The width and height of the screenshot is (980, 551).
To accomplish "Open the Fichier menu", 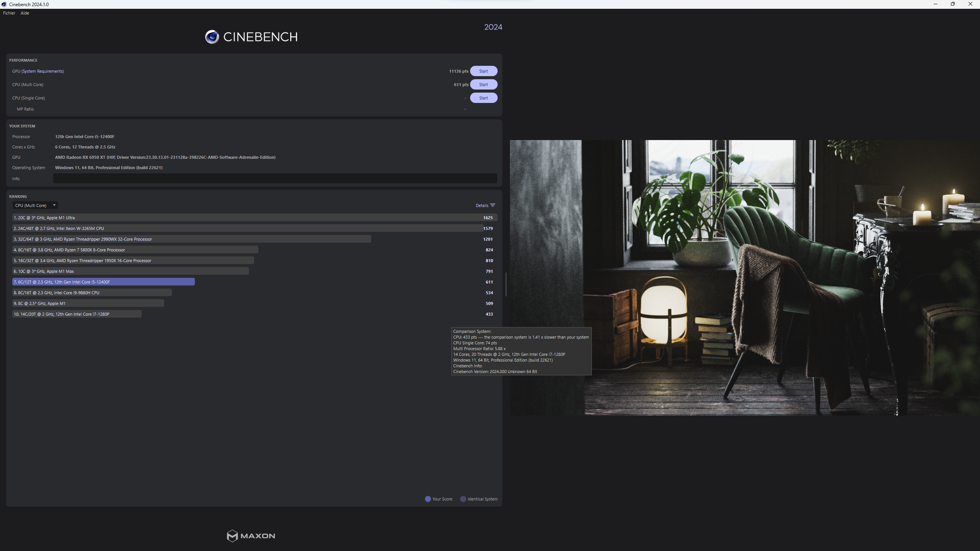I will 9,13.
